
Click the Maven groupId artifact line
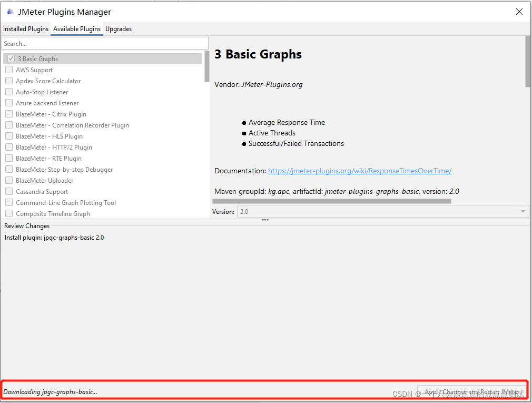click(337, 192)
